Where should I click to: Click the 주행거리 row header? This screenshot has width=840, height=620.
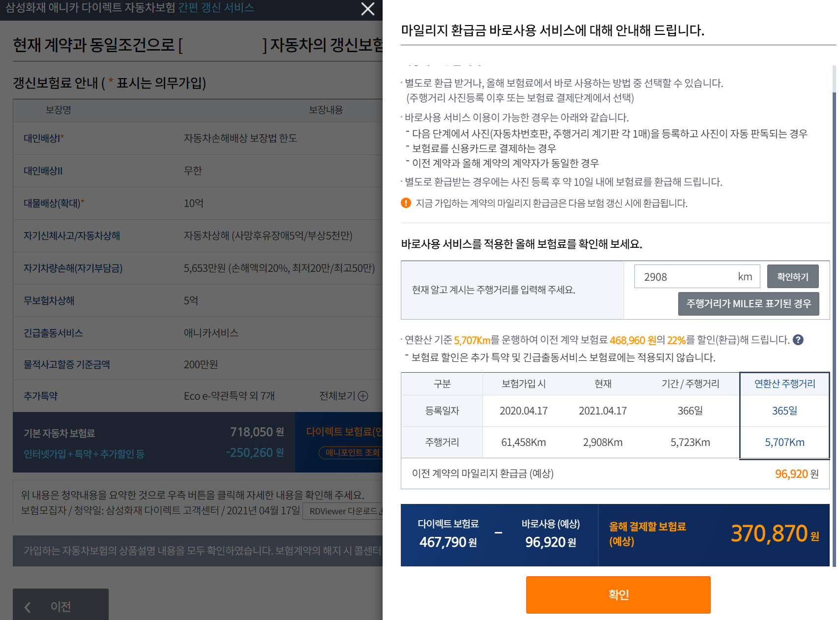[442, 442]
